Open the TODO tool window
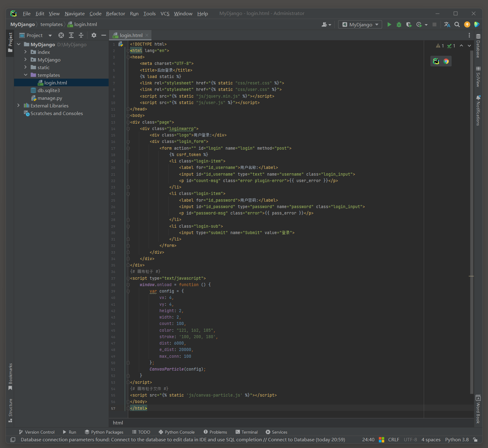This screenshot has width=488, height=448. coord(141,432)
